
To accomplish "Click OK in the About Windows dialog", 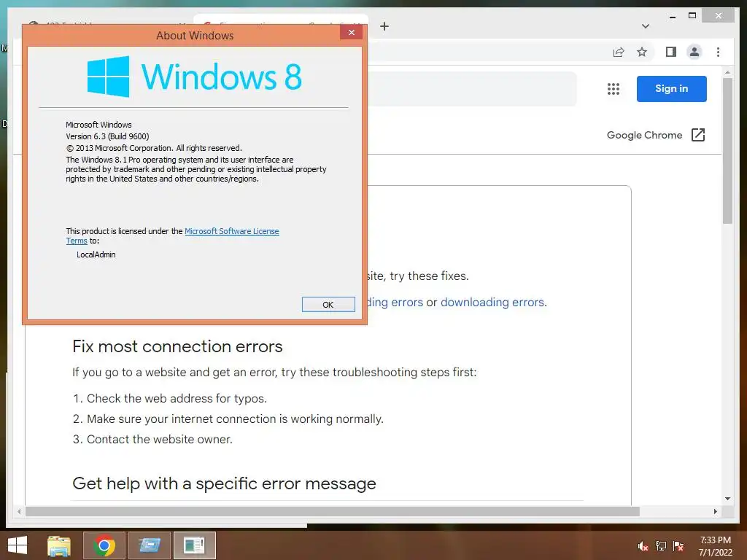I will tap(328, 304).
